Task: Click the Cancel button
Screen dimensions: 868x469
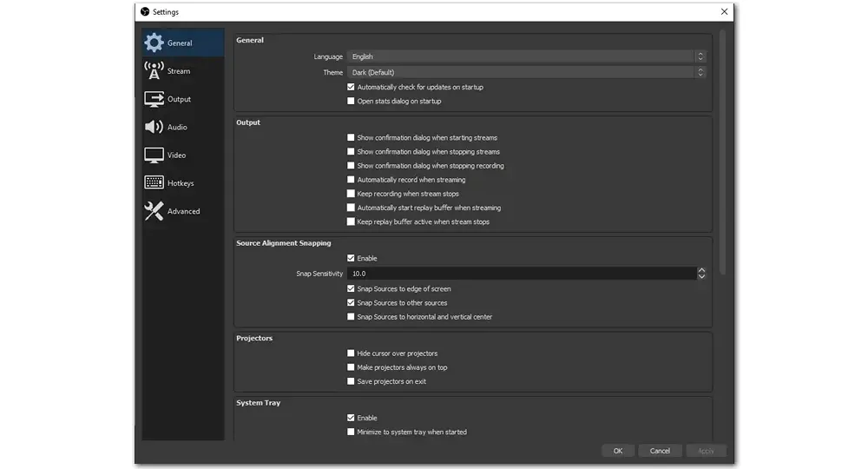Action: [x=660, y=451]
